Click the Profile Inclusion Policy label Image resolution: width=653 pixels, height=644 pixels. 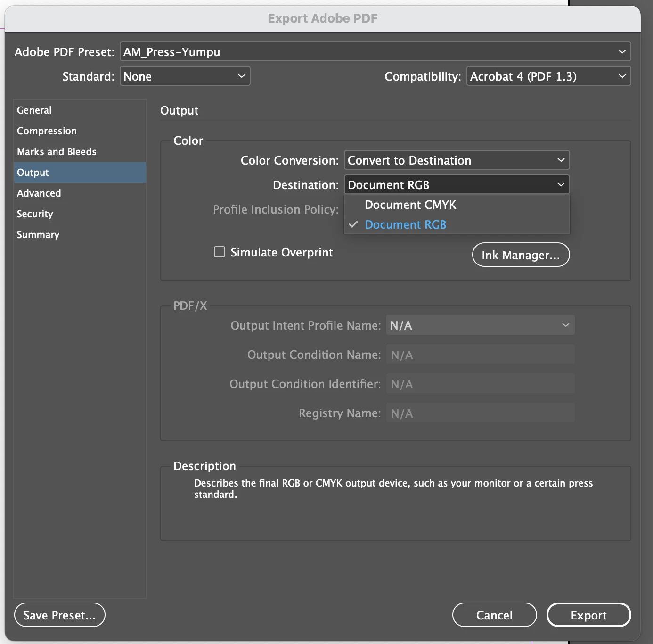[276, 209]
